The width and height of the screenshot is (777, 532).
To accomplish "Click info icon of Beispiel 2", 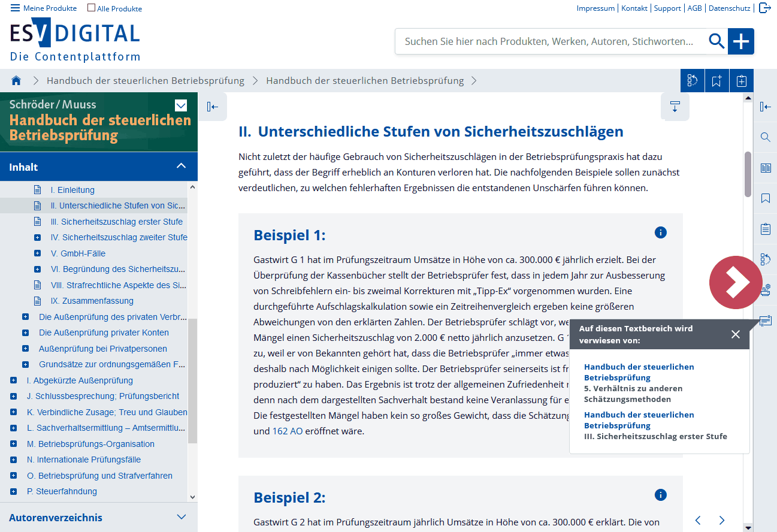I will (x=661, y=495).
